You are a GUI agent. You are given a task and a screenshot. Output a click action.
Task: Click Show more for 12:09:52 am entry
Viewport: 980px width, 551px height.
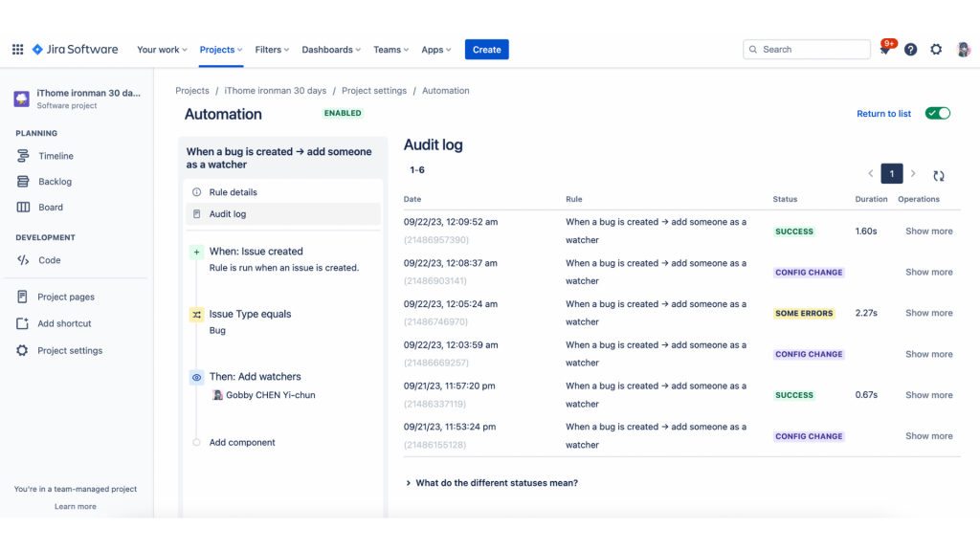click(x=928, y=231)
